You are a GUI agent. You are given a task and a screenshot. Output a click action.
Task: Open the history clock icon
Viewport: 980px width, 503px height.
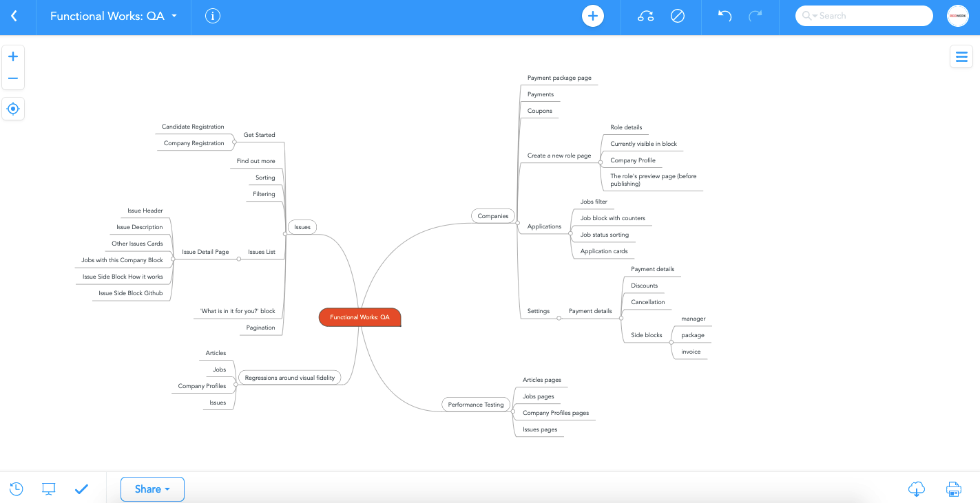pos(16,489)
